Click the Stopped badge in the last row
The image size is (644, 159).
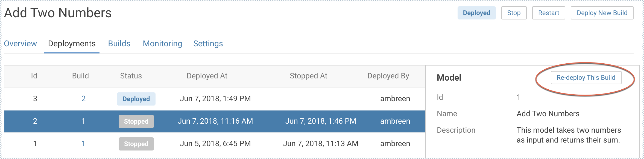tap(136, 144)
